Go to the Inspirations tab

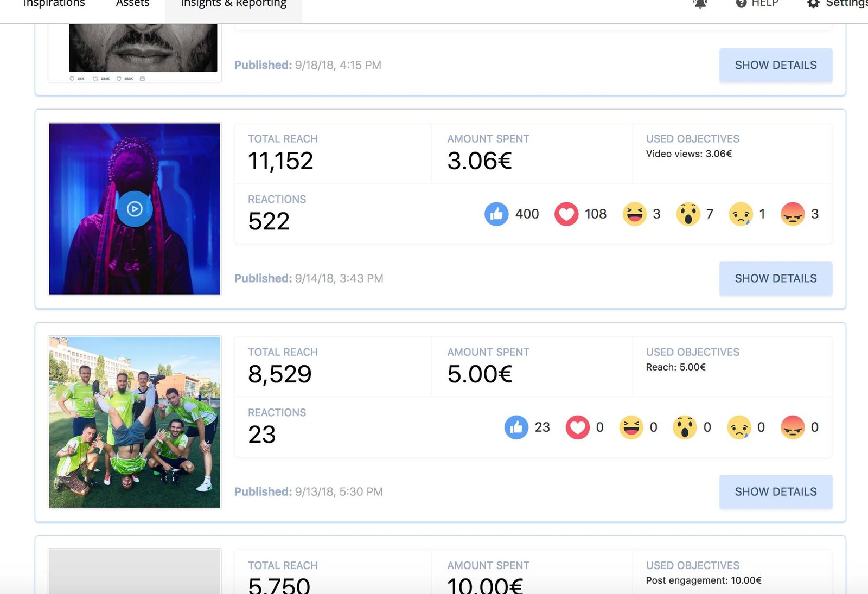pos(54,4)
